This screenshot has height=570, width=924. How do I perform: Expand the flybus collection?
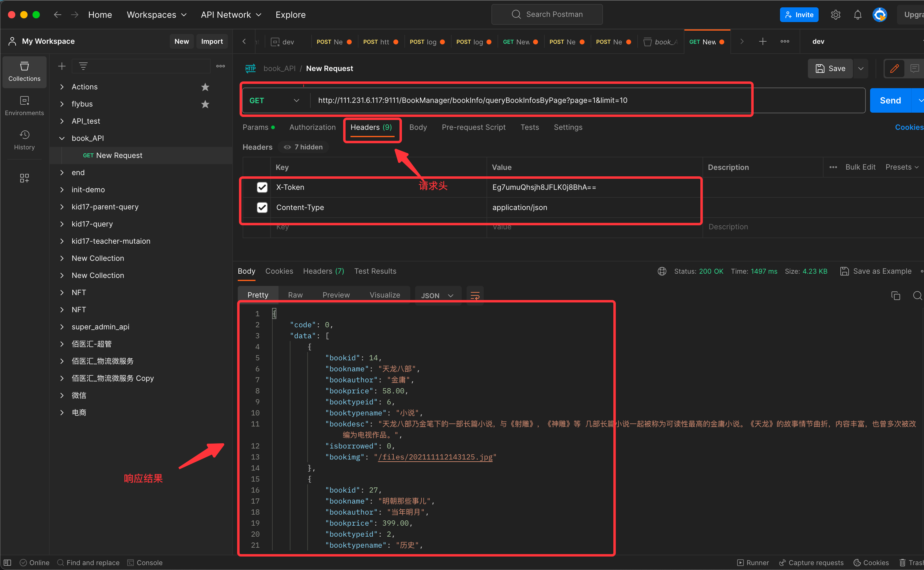62,104
